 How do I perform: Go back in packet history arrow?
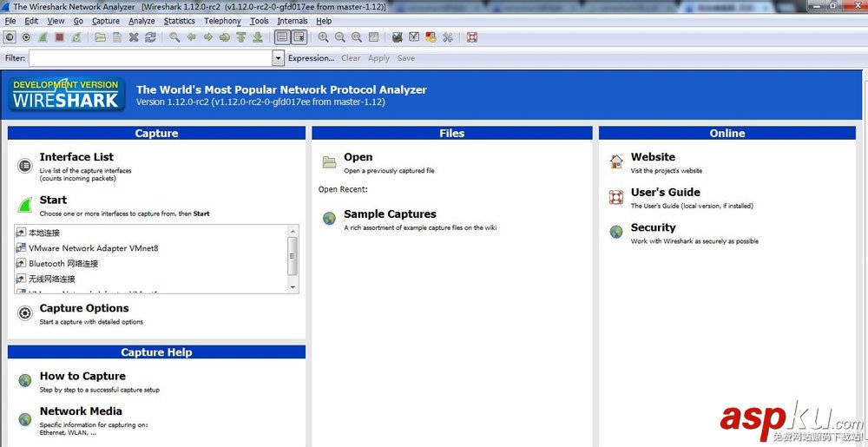click(191, 37)
